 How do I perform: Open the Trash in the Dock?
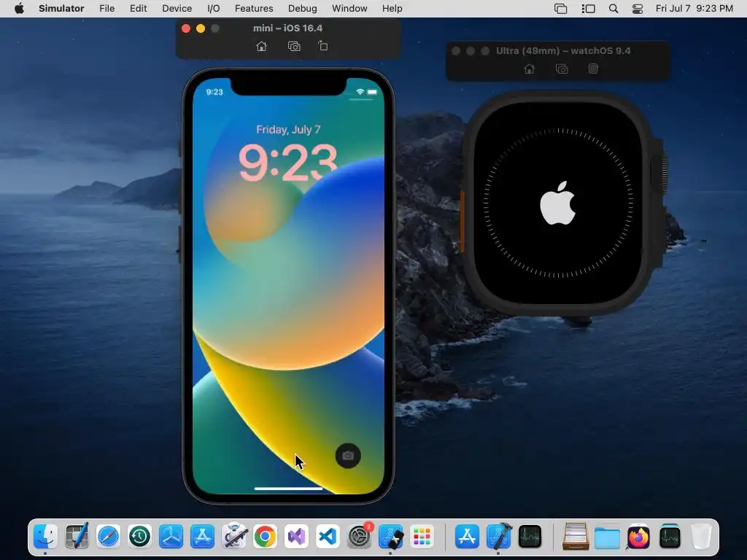click(701, 537)
